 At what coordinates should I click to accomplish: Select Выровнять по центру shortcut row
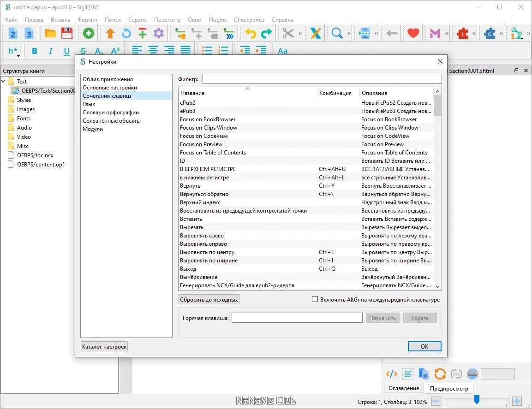pos(306,252)
